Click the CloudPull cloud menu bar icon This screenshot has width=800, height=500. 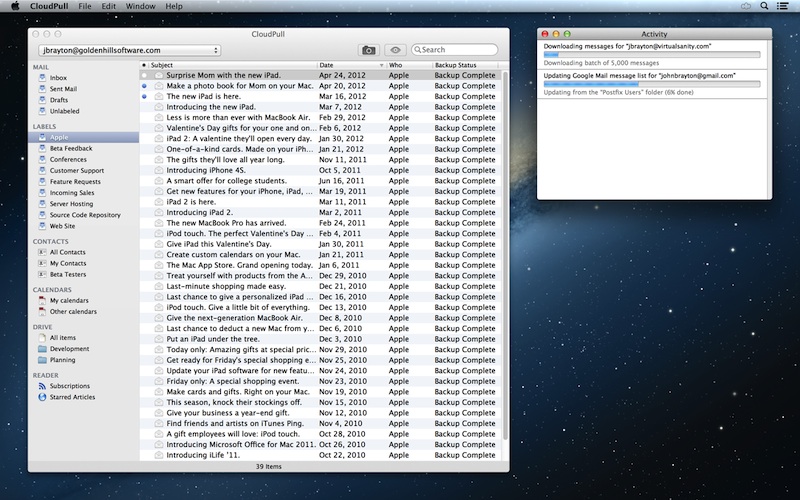(x=747, y=6)
